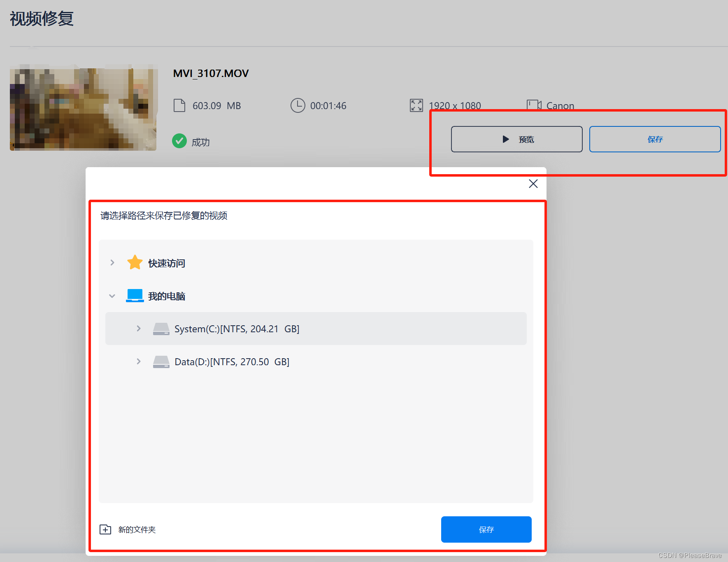The width and height of the screenshot is (728, 562).
Task: Select the 快速访问 tree label
Action: click(166, 263)
